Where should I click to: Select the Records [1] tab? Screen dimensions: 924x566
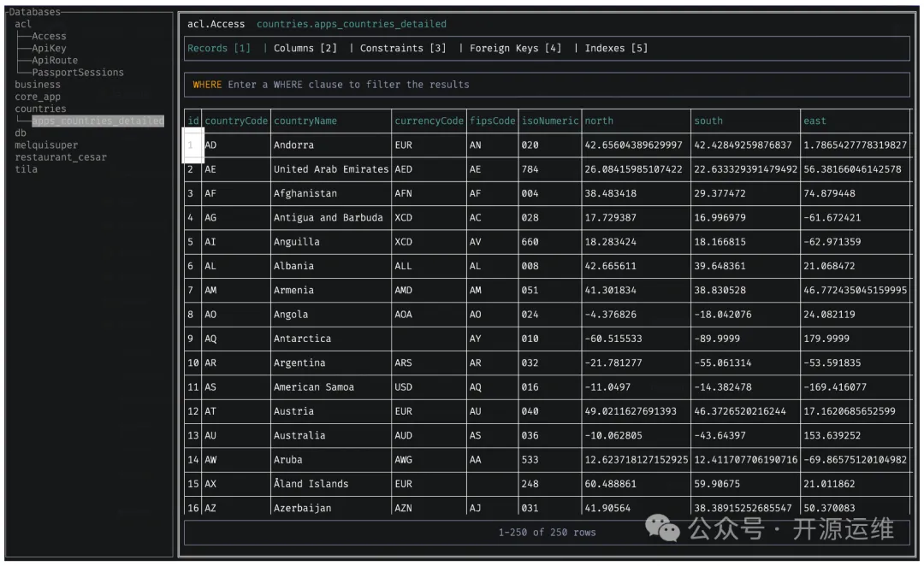pyautogui.click(x=219, y=48)
